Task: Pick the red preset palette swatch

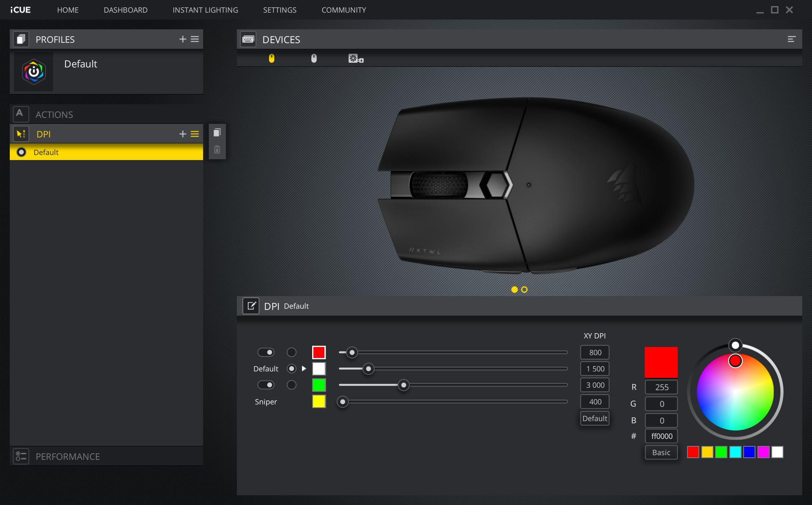Action: click(x=693, y=452)
